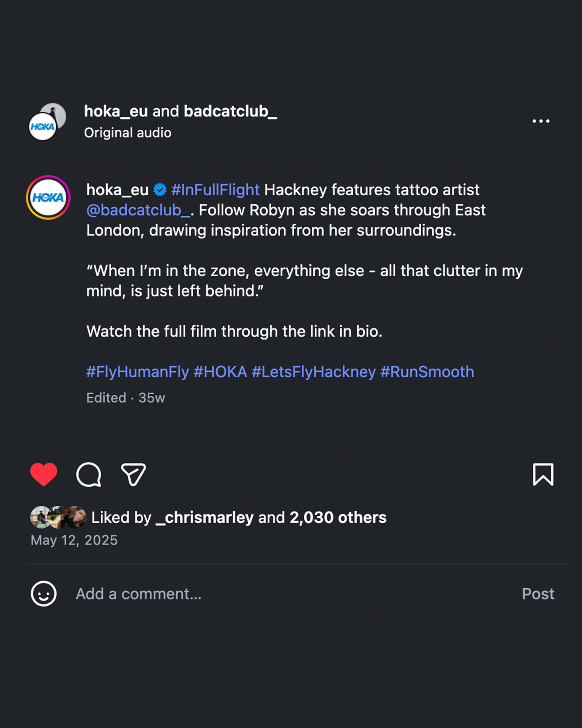Open badcatclub_ profile from header

click(230, 111)
